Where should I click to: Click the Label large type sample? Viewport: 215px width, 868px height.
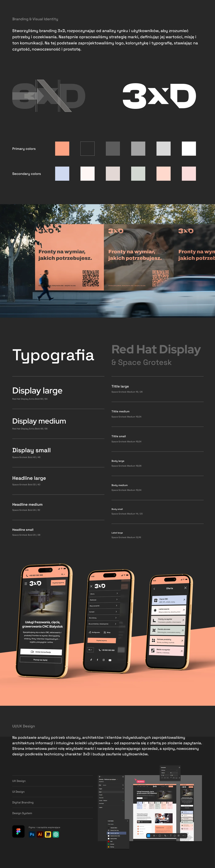117,533
